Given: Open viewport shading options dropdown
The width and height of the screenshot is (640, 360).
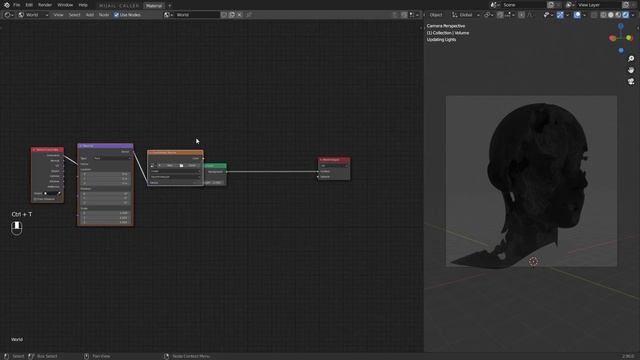Looking at the screenshot, I should (633, 15).
